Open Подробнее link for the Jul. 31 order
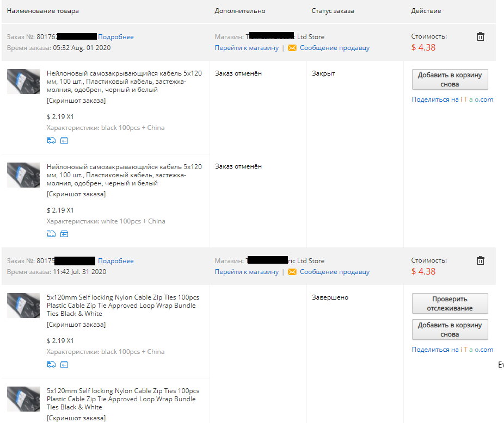This screenshot has height=423, width=504. click(x=116, y=261)
